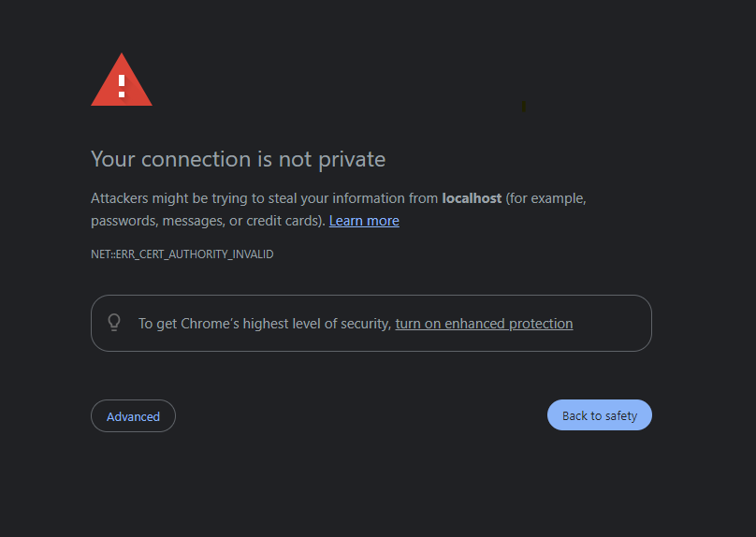756x537 pixels.
Task: Click the red warning triangle icon
Action: [121, 82]
